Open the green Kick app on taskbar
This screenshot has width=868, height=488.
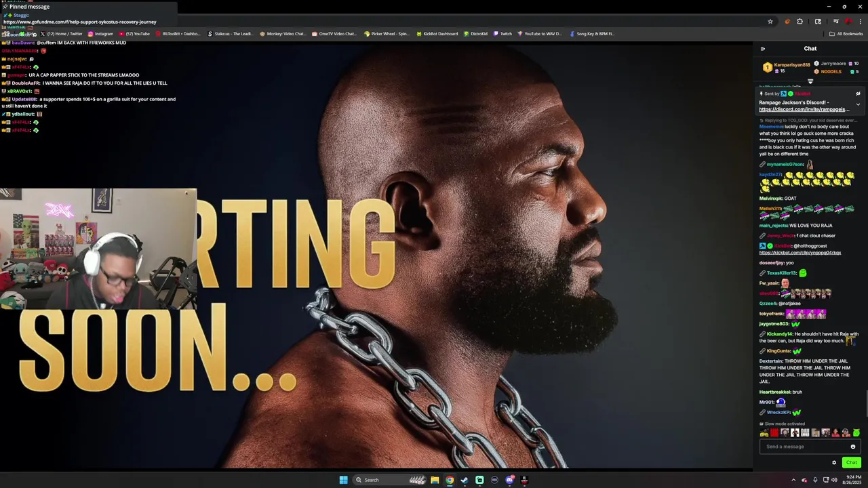point(479,480)
